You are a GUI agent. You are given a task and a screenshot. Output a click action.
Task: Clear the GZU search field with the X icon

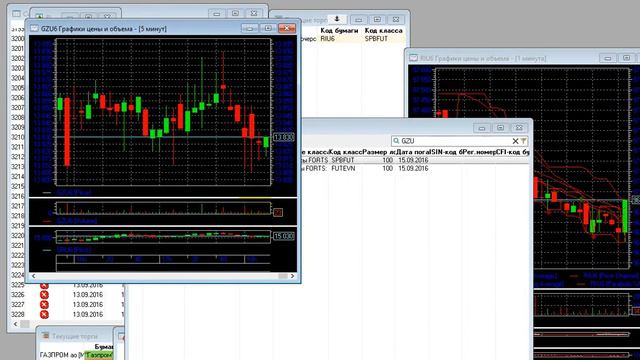point(515,141)
